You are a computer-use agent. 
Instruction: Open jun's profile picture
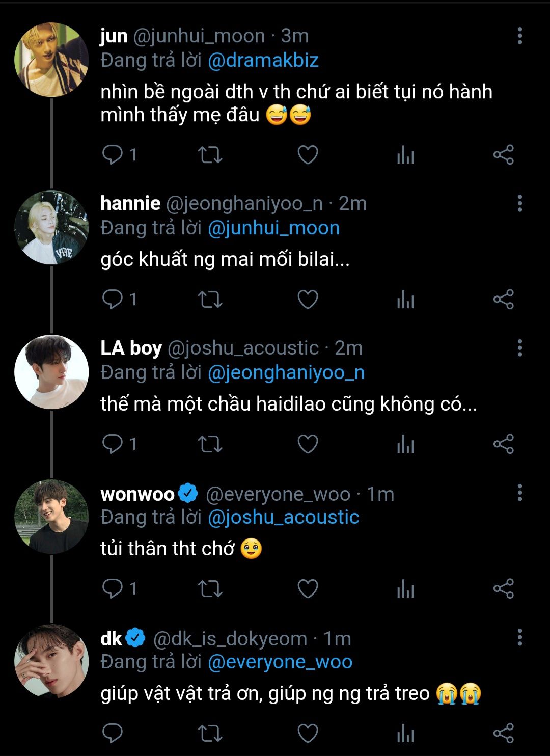click(x=51, y=60)
